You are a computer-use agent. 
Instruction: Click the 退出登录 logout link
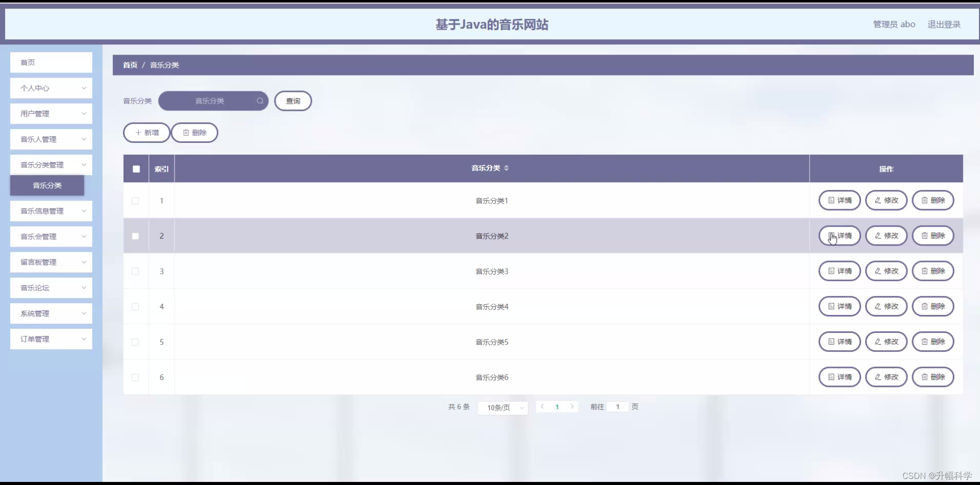click(944, 24)
